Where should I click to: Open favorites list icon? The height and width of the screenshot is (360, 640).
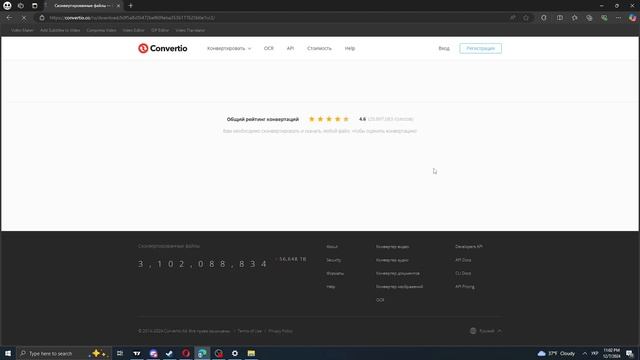[575, 18]
